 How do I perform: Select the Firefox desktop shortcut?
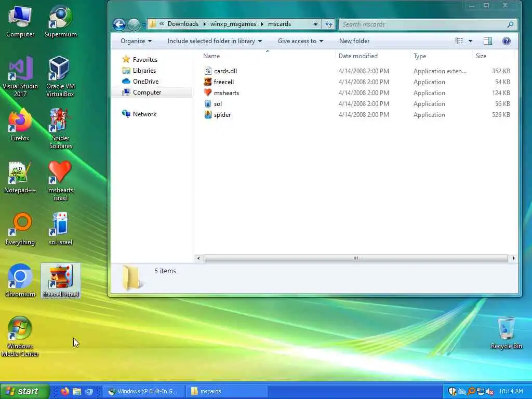20,125
